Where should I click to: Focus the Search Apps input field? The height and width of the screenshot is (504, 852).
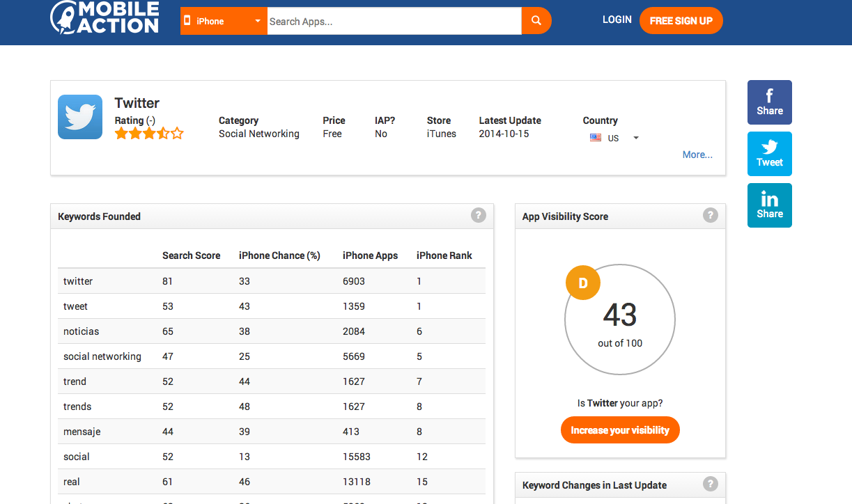pos(394,21)
